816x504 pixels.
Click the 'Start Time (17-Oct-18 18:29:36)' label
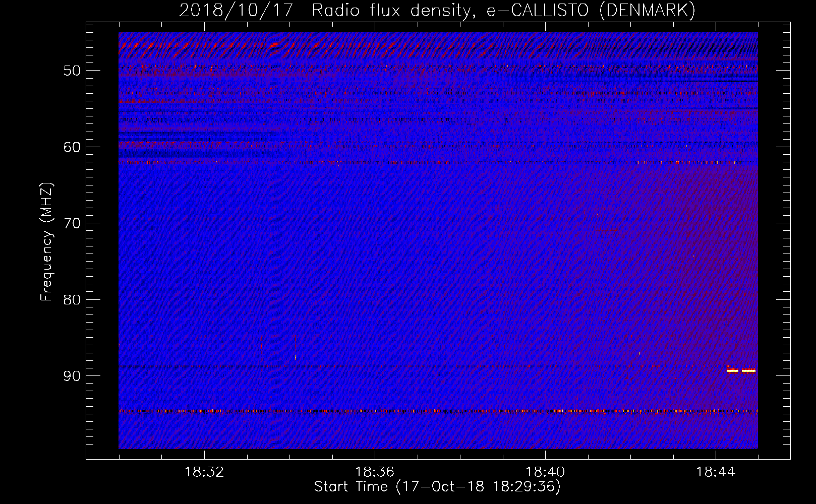[437, 487]
